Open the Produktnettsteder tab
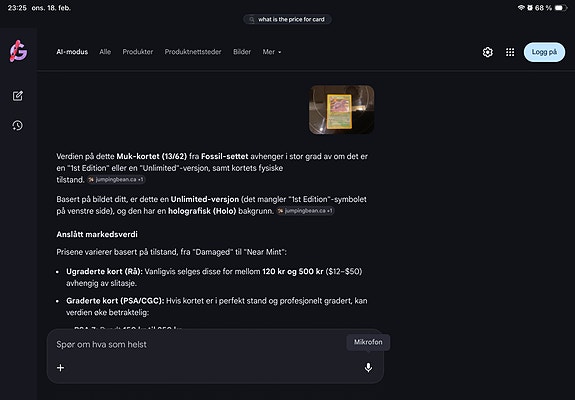The height and width of the screenshot is (400, 575). [193, 52]
